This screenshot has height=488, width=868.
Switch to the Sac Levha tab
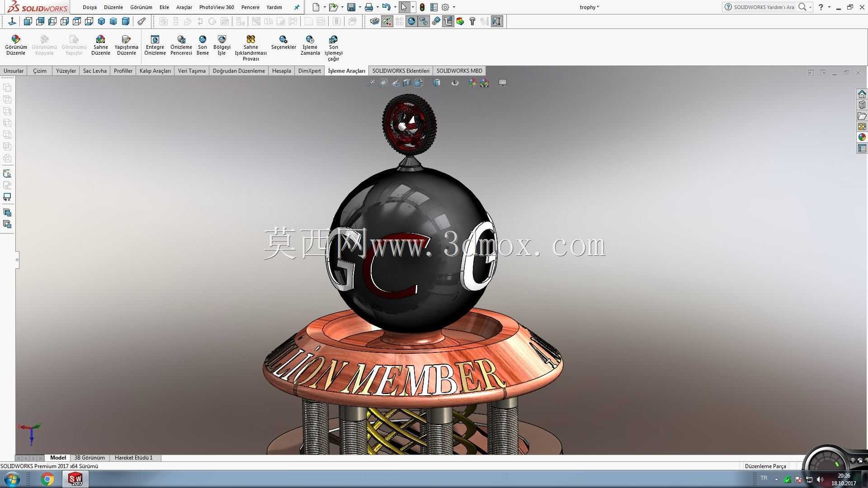click(95, 71)
